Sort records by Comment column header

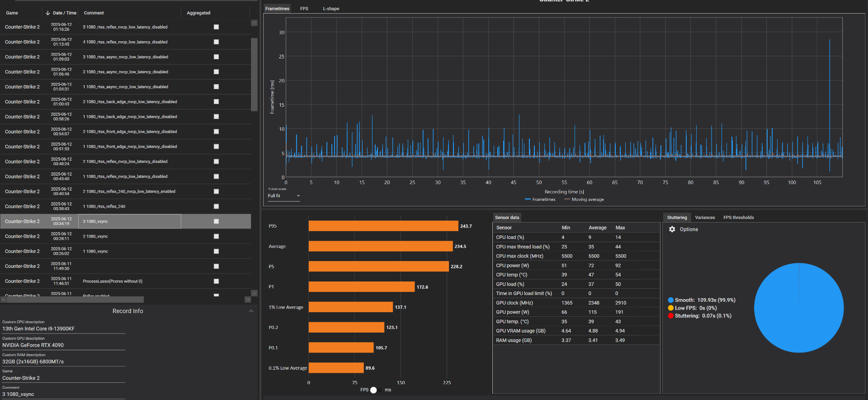click(x=94, y=13)
